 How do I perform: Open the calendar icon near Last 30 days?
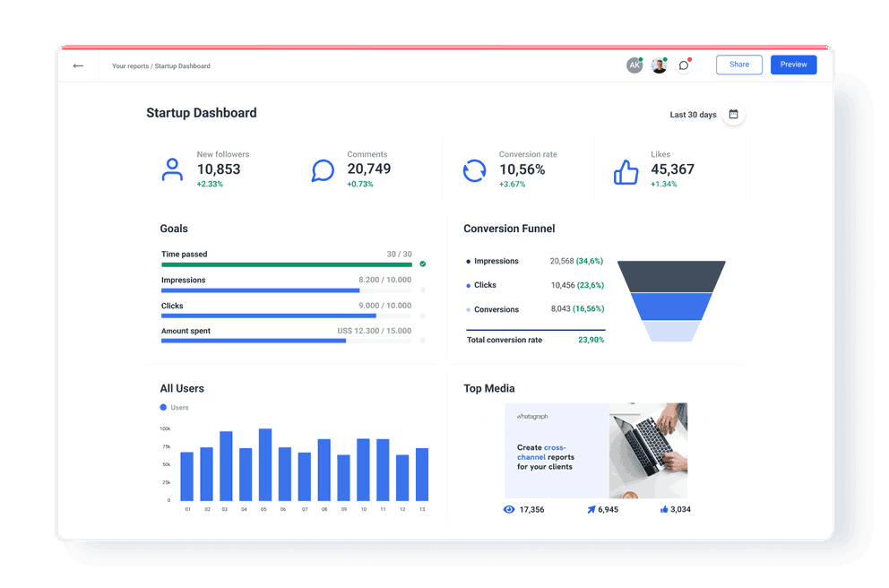click(733, 115)
